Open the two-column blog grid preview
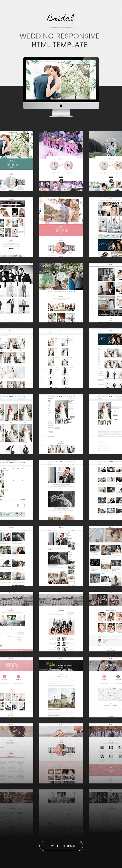The width and height of the screenshot is (122, 868). [x=17, y=556]
